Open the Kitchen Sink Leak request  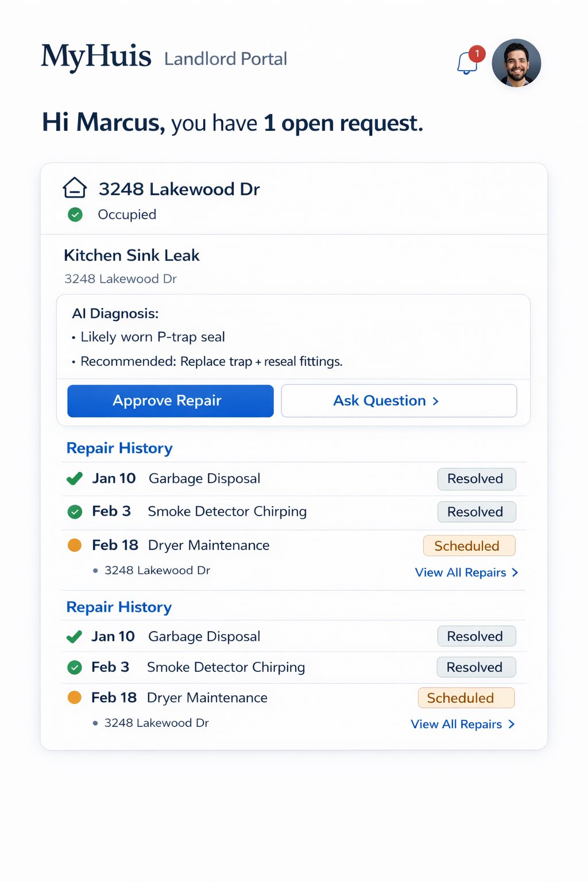(x=131, y=255)
